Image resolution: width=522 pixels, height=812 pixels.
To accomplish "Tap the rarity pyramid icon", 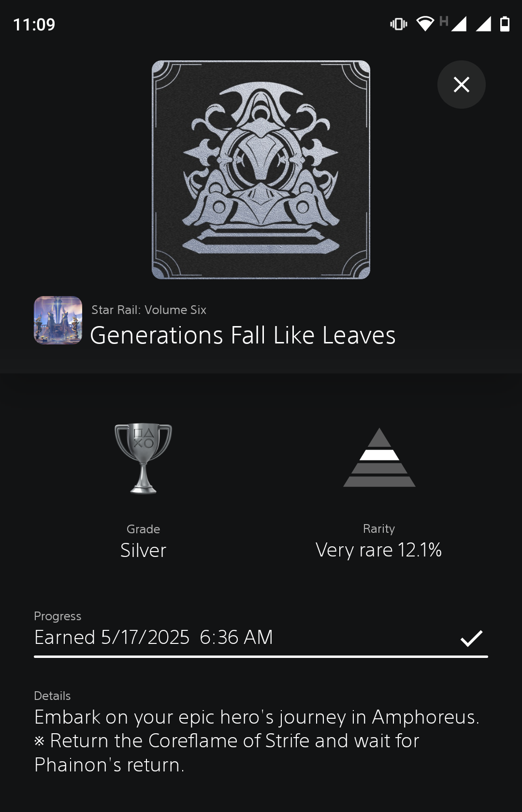I will (379, 457).
